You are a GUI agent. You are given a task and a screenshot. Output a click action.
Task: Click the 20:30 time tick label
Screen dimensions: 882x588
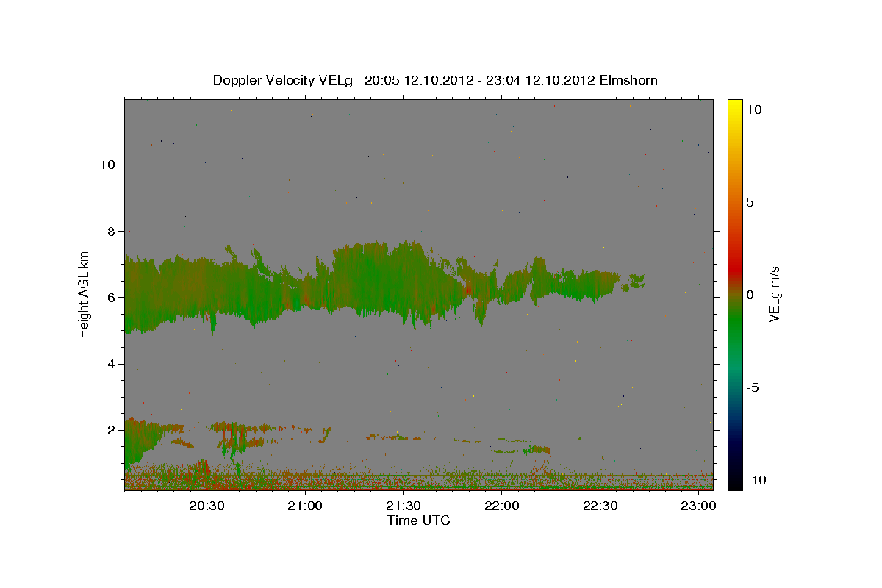coord(207,506)
